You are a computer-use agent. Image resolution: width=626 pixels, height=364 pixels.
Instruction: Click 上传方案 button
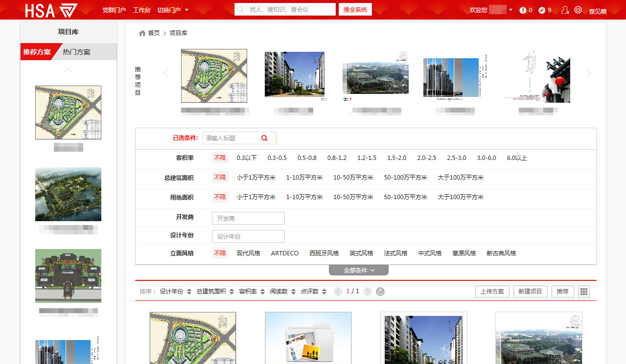[x=492, y=292]
